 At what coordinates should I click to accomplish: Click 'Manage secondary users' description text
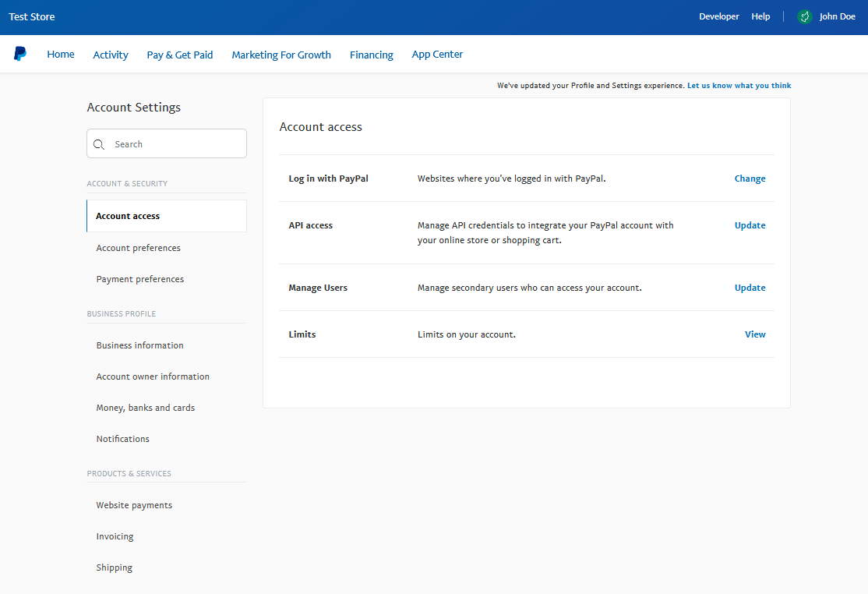[x=530, y=288]
